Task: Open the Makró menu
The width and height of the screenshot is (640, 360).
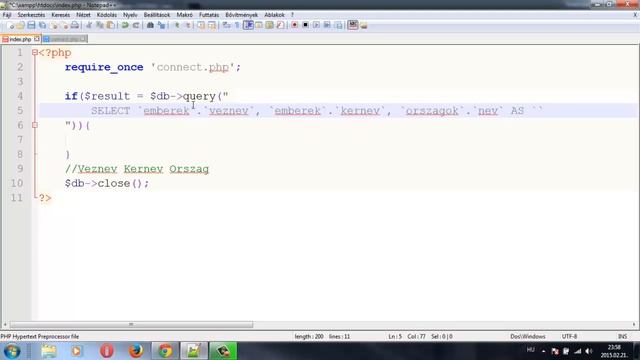Action: point(184,15)
